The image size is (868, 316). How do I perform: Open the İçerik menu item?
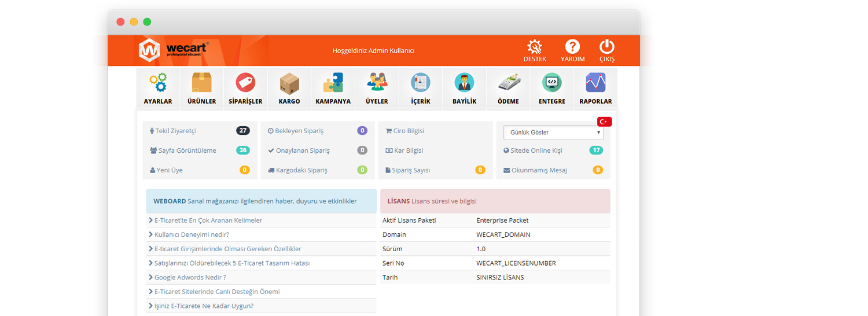tap(420, 89)
